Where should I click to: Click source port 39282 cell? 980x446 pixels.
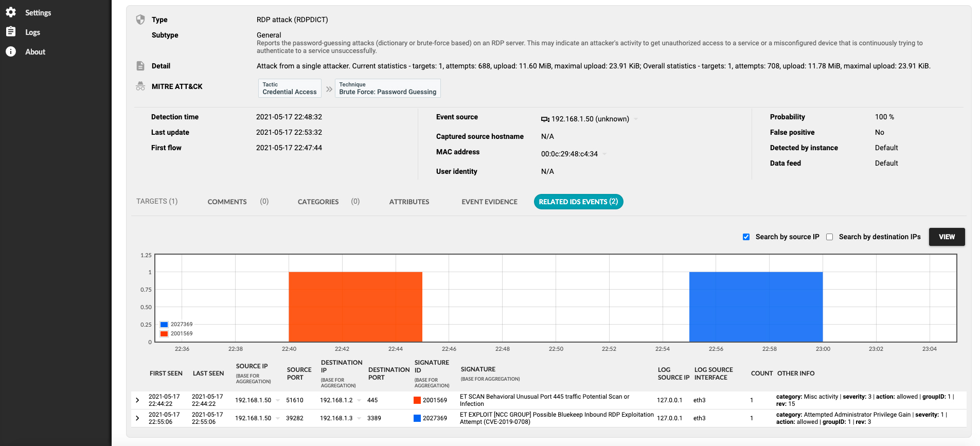click(x=295, y=418)
